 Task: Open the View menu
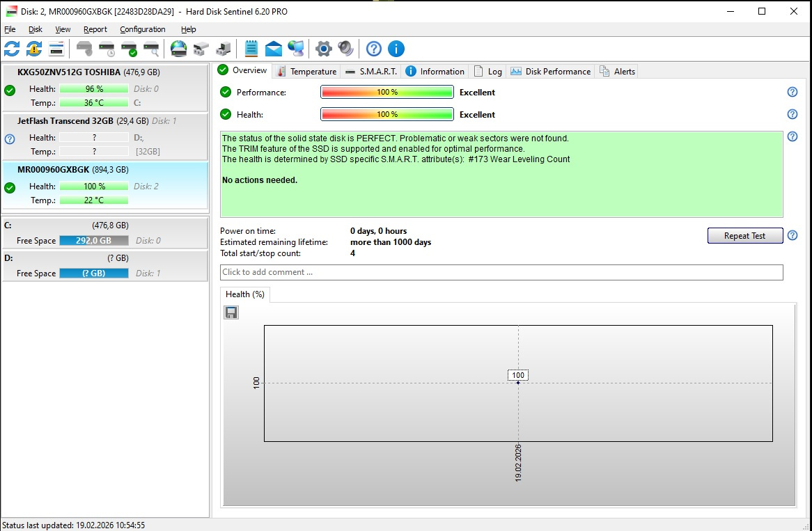[63, 29]
